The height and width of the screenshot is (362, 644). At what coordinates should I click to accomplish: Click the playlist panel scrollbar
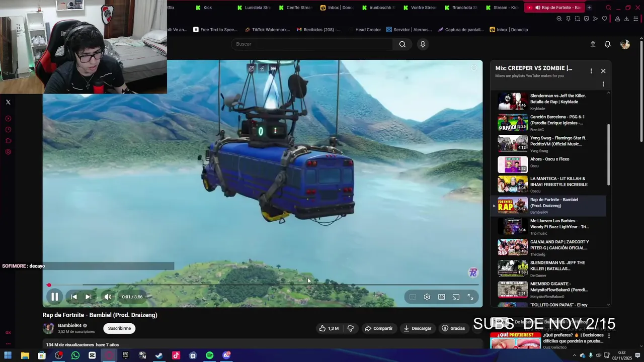609,155
